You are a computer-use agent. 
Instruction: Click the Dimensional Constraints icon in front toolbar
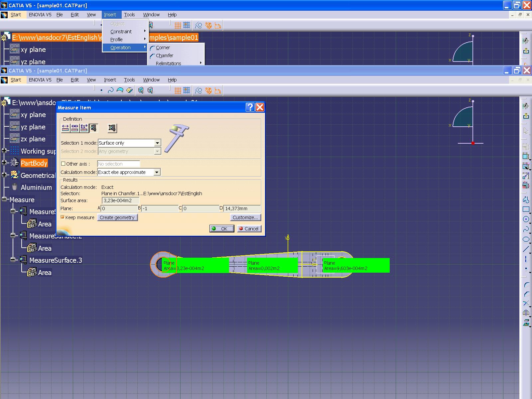pyautogui.click(x=218, y=90)
